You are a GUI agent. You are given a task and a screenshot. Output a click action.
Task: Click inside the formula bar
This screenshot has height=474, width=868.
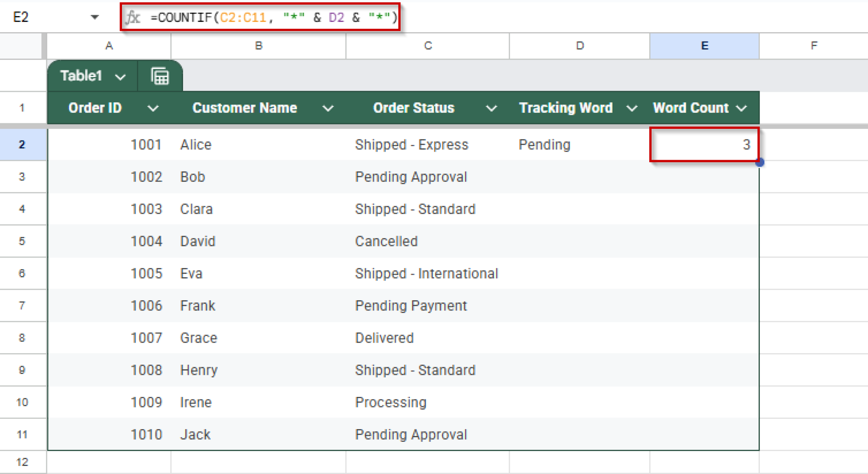275,17
